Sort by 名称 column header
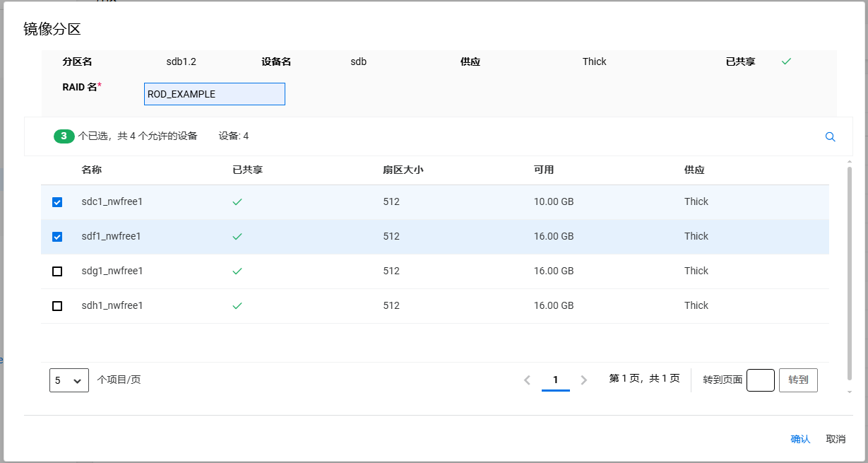 tap(92, 170)
